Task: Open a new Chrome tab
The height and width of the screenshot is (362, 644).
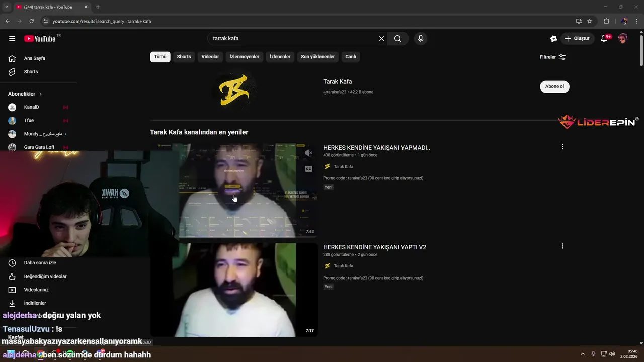Action: click(x=98, y=7)
